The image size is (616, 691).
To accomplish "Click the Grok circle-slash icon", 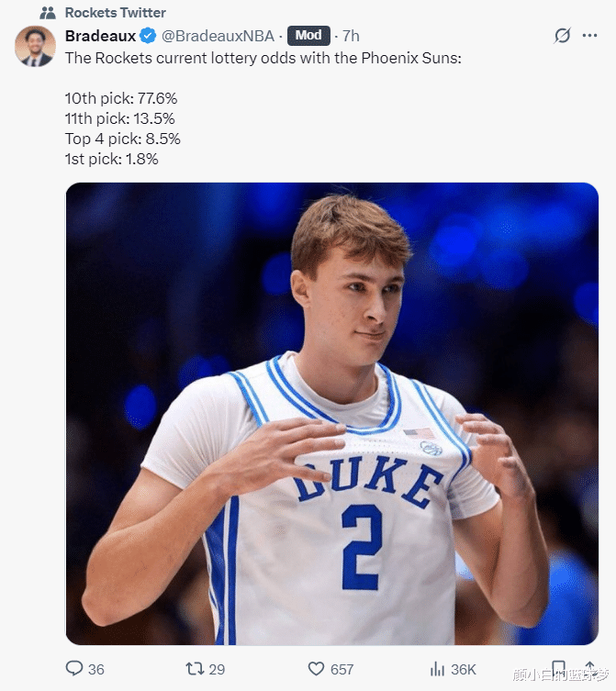I will click(563, 36).
